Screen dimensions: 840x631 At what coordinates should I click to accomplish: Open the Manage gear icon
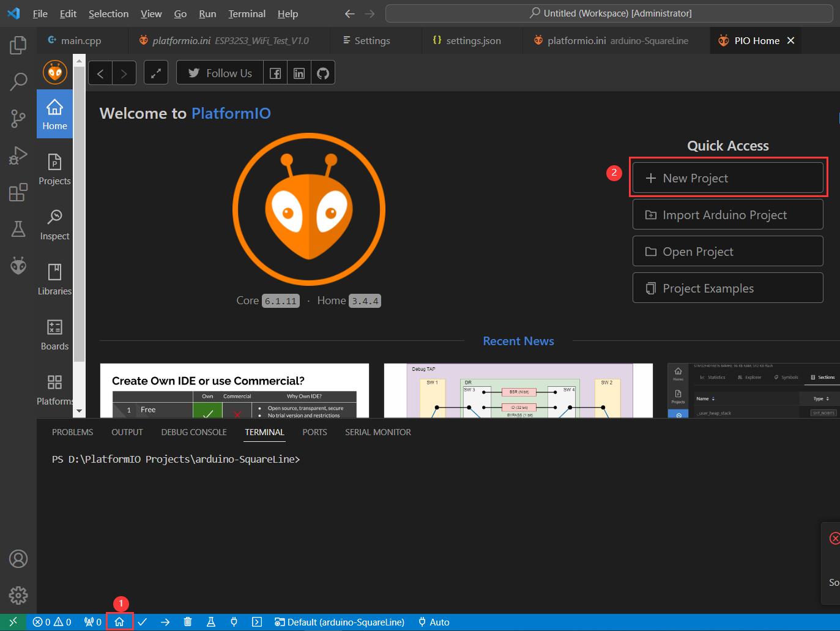18,595
